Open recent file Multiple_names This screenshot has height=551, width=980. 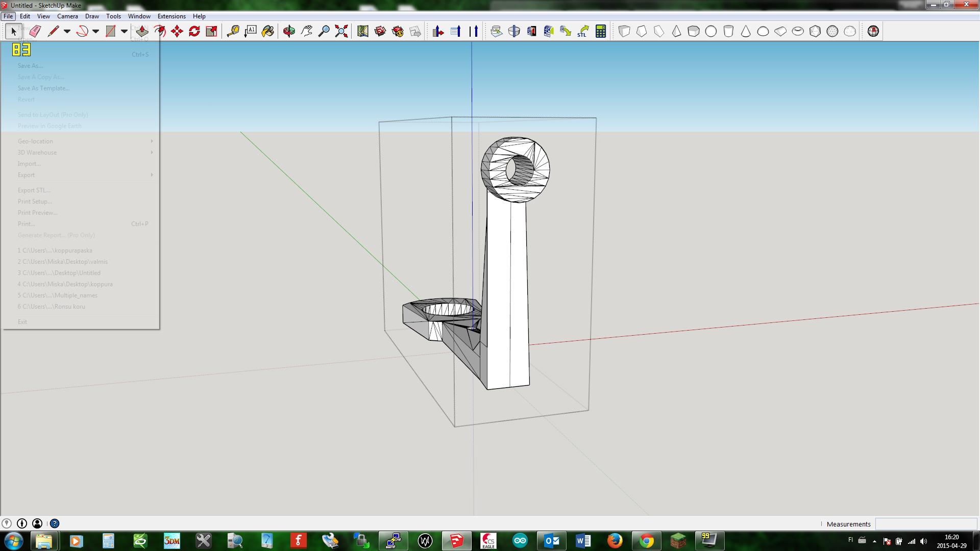click(x=81, y=295)
